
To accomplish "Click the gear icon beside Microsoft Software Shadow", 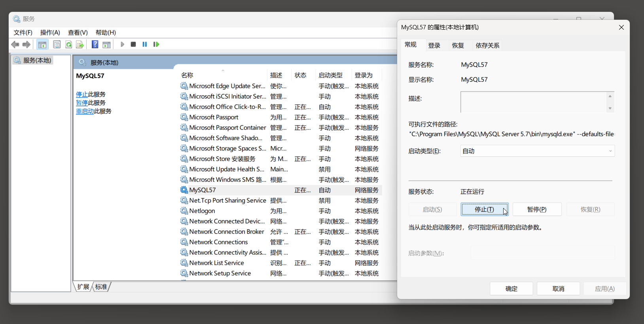I will tap(184, 138).
